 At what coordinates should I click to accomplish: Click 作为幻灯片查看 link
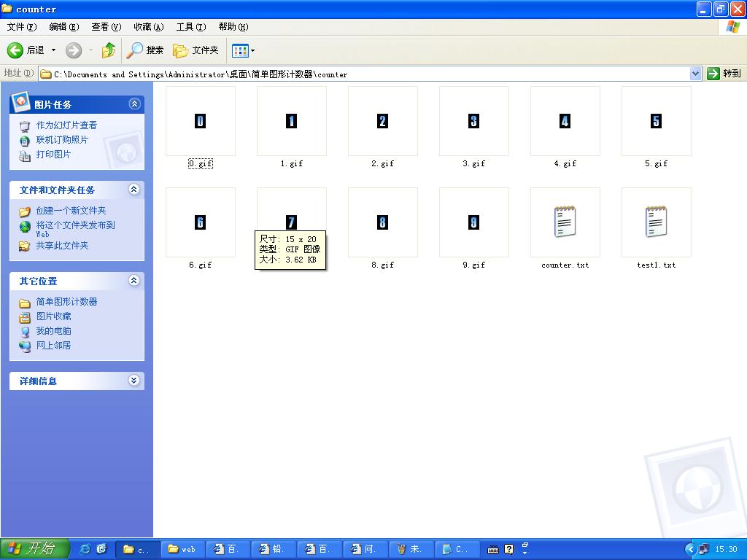coord(66,125)
